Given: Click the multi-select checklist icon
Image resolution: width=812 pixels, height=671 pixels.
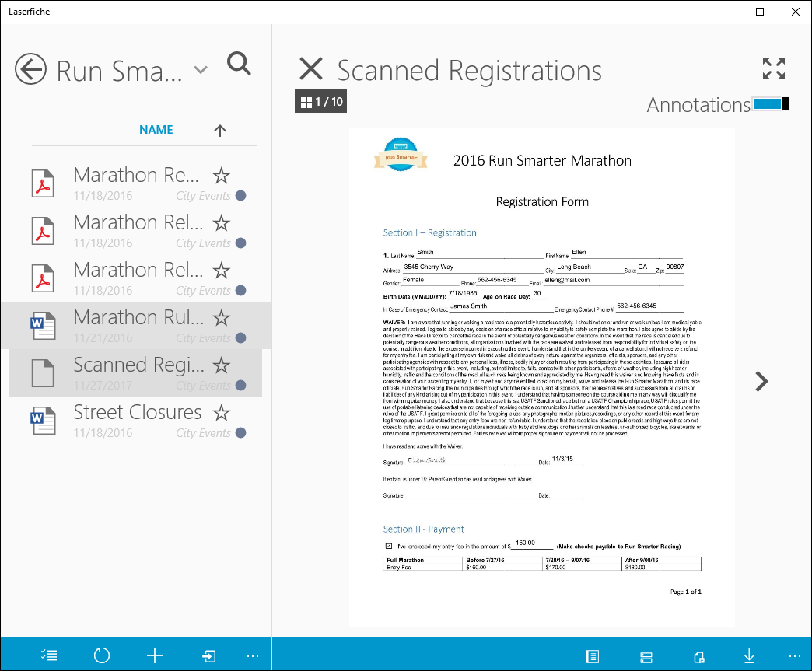Looking at the screenshot, I should tap(49, 656).
